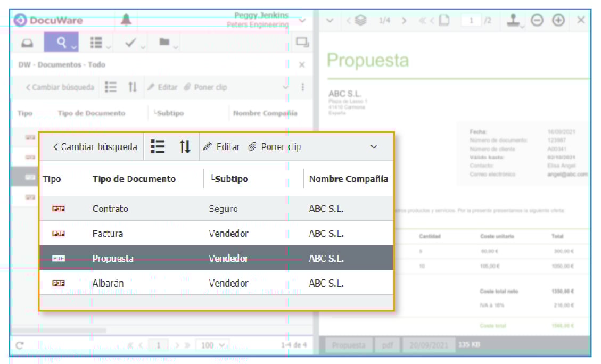Open the 100 results-per-page dropdown
The image size is (601, 364).
coord(212,345)
